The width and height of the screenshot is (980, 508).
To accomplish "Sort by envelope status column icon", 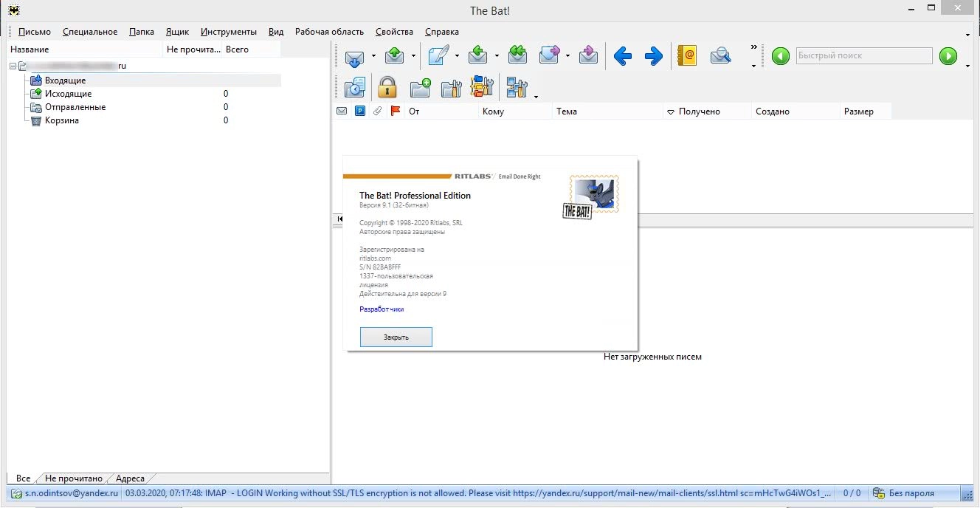I will [x=342, y=111].
